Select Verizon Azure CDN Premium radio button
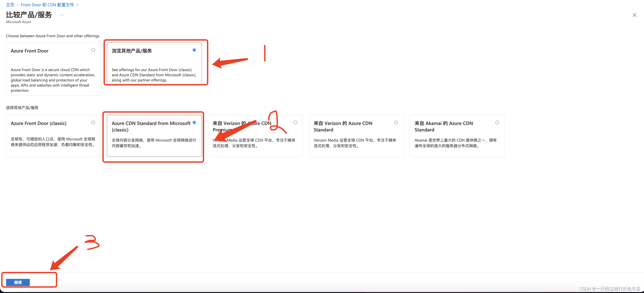The image size is (644, 293). point(295,122)
